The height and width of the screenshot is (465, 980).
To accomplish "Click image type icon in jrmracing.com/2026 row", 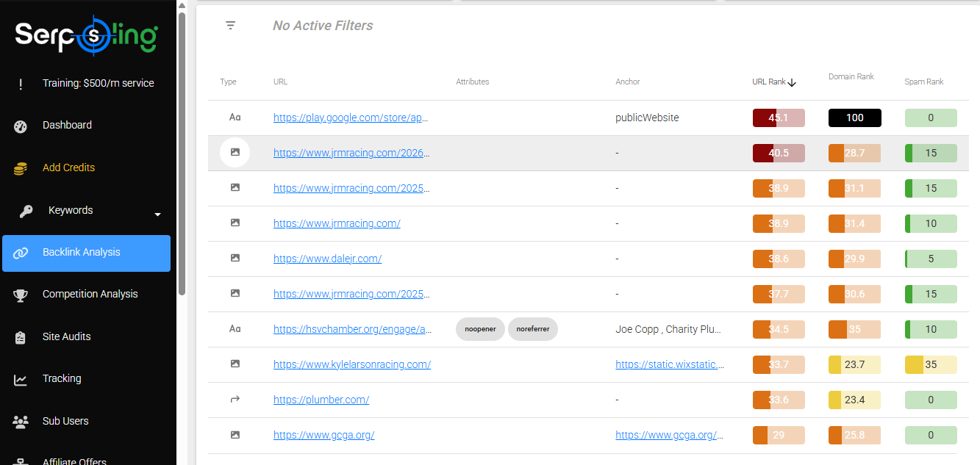I will 235,153.
